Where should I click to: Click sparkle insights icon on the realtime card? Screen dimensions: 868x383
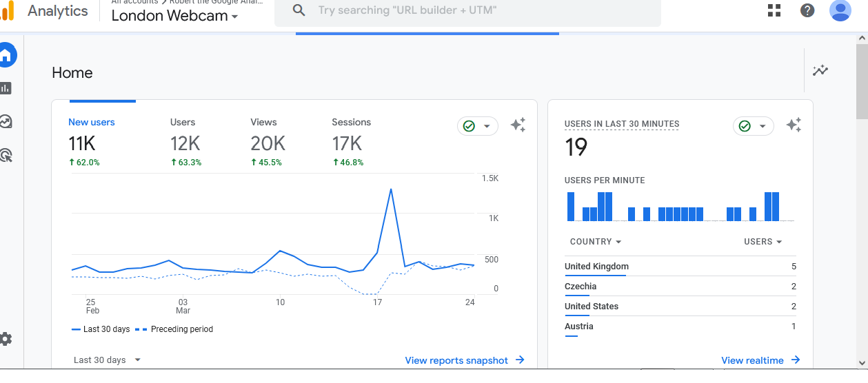click(x=794, y=125)
